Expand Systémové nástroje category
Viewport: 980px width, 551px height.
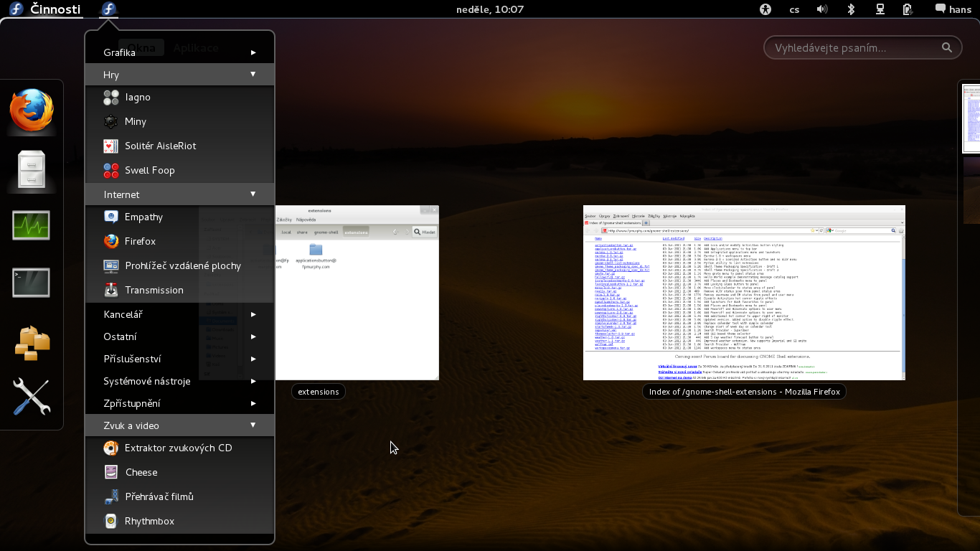pyautogui.click(x=179, y=381)
